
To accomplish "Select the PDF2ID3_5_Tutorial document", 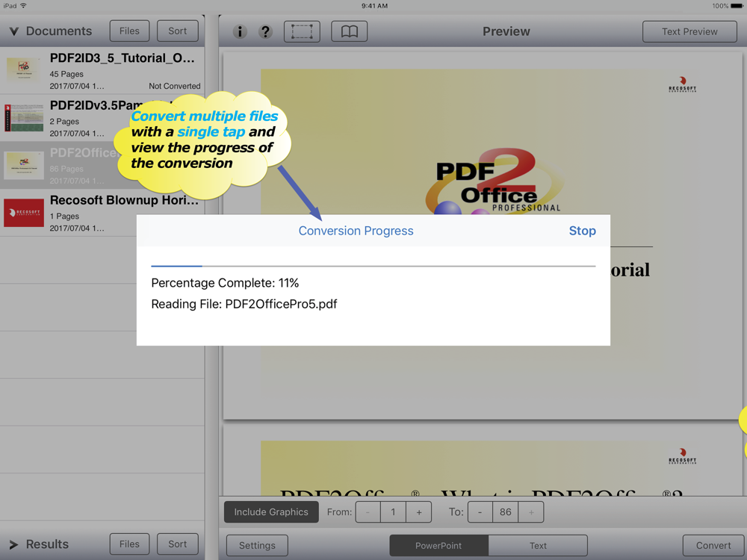I will [102, 70].
